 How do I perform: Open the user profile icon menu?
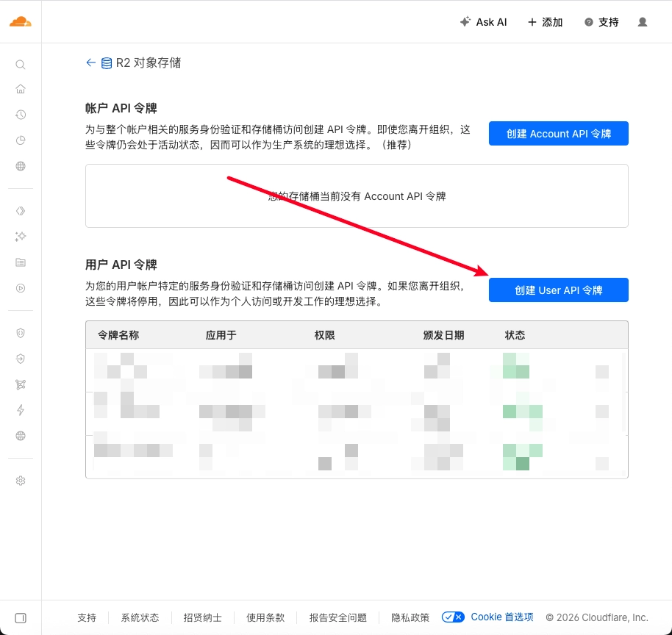pos(643,22)
